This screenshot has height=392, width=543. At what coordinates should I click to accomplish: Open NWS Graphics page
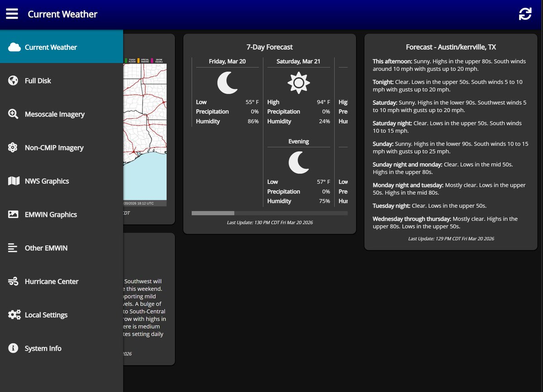coord(62,181)
